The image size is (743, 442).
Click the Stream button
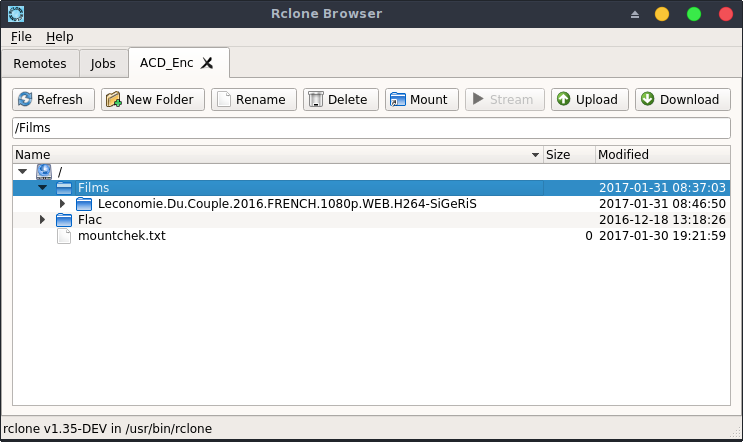click(x=505, y=99)
